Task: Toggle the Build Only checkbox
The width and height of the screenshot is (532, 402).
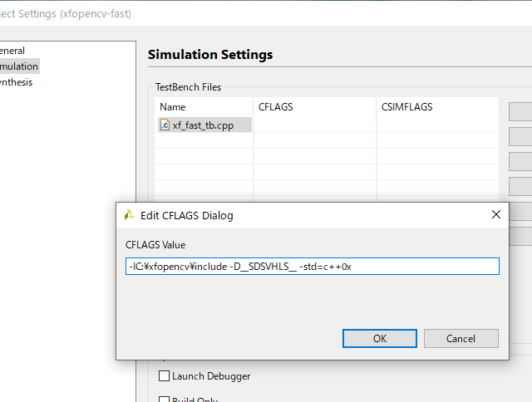Action: tap(164, 399)
